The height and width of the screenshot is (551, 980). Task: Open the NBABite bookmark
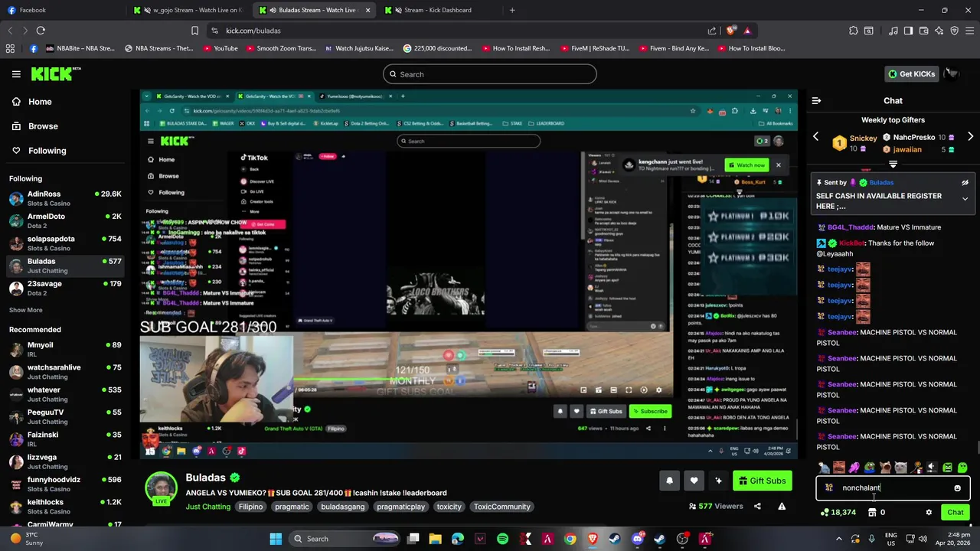pos(80,48)
